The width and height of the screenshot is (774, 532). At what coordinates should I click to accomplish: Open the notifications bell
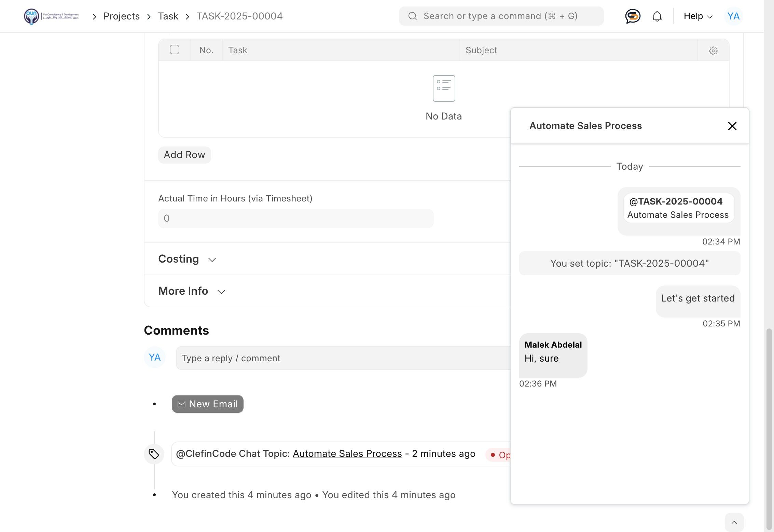(657, 16)
